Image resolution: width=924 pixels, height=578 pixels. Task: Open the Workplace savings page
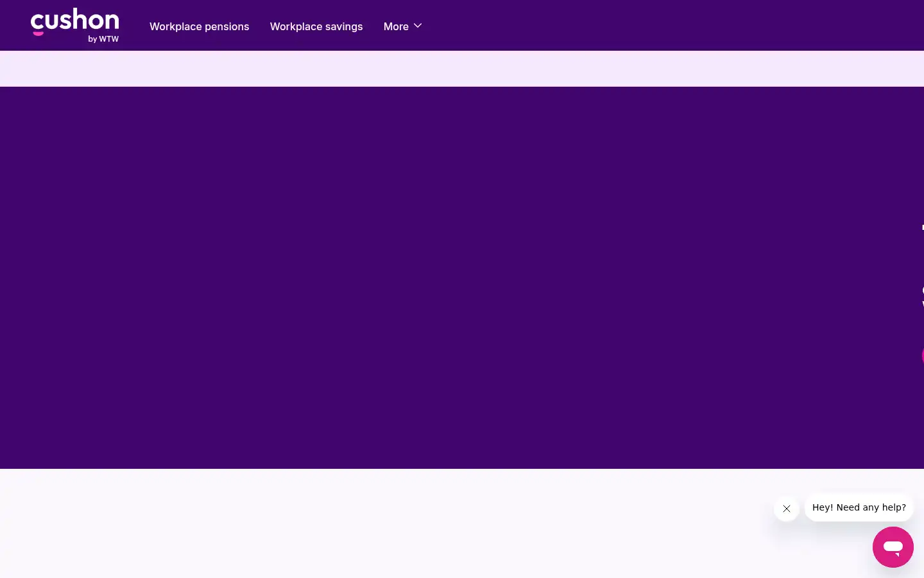[316, 26]
